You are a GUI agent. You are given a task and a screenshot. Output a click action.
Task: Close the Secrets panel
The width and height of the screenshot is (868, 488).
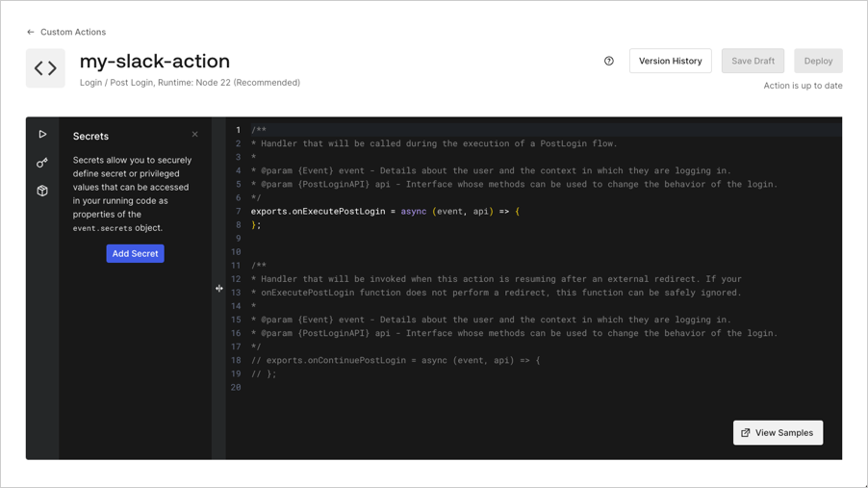(x=194, y=134)
